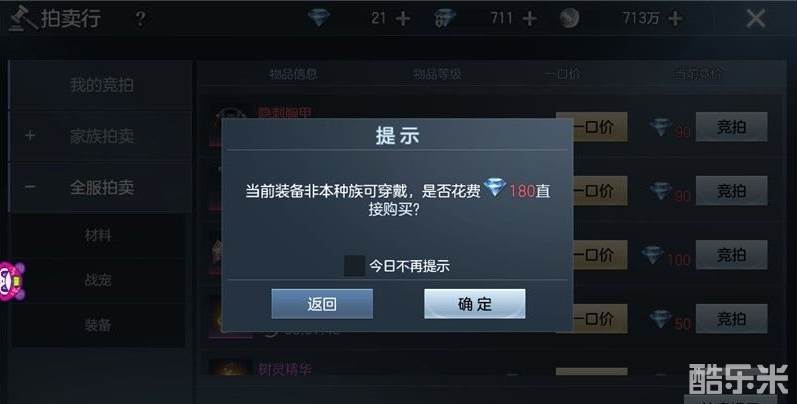Screen dimensions: 798x404
Task: Add diamonds via plus next to 21
Action: click(403, 19)
